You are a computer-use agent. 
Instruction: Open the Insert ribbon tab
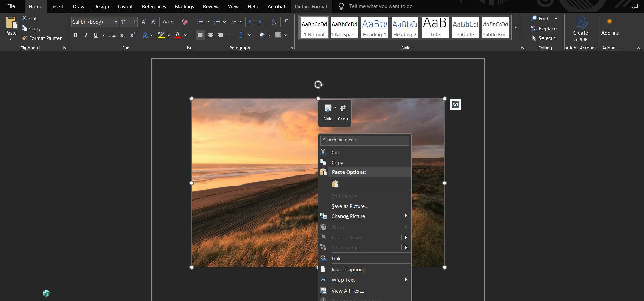click(x=57, y=7)
